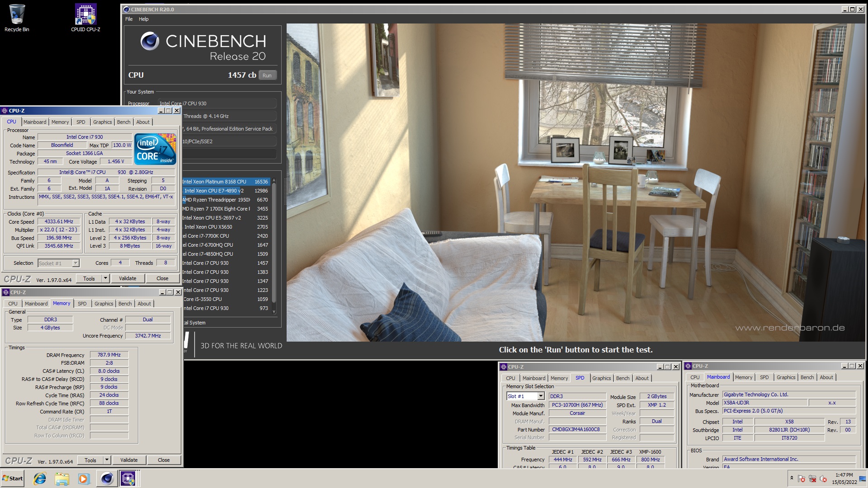The width and height of the screenshot is (868, 488).
Task: Select the Core i7 930 1457 score row
Action: (226, 263)
